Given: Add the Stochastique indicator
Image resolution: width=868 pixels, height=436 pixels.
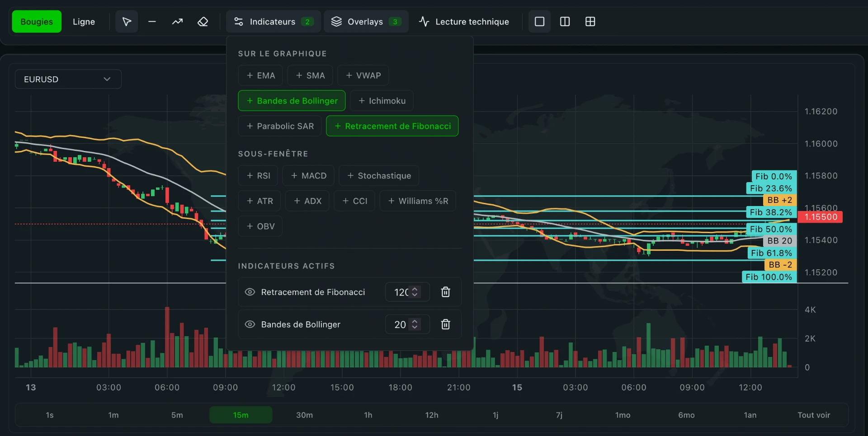Looking at the screenshot, I should (379, 176).
